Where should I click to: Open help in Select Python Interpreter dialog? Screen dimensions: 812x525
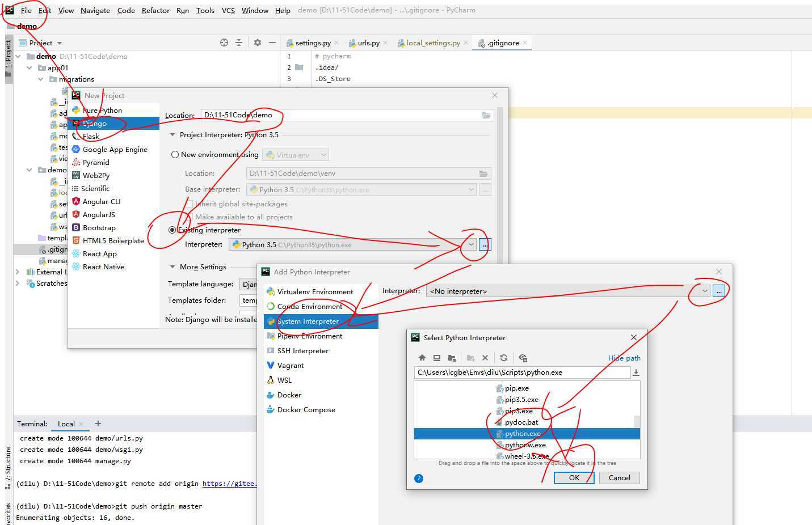tap(419, 478)
